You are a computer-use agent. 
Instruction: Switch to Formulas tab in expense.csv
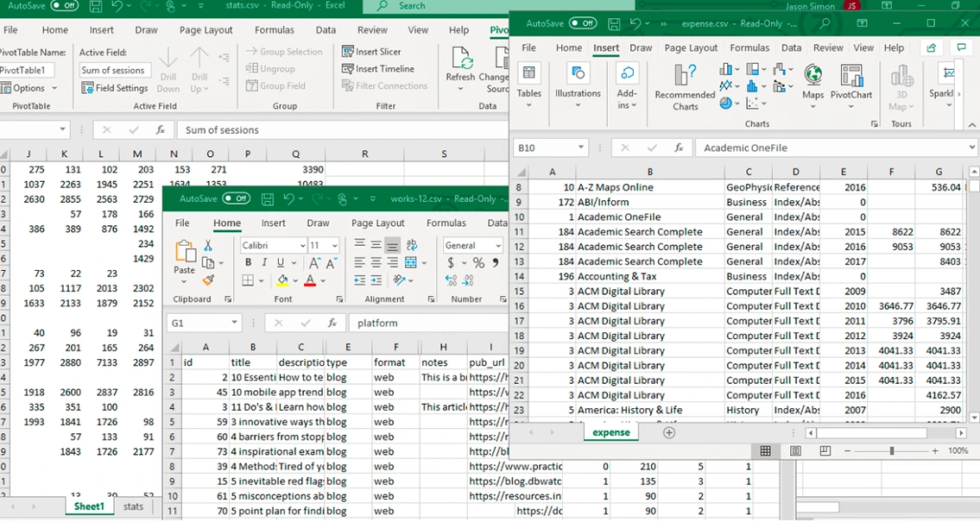coord(749,48)
